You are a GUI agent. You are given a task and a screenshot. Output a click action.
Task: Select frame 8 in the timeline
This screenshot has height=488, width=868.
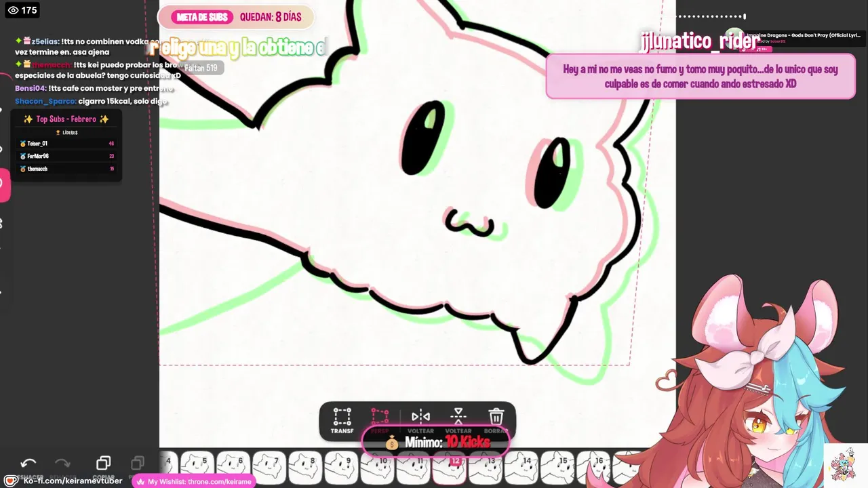pos(305,466)
